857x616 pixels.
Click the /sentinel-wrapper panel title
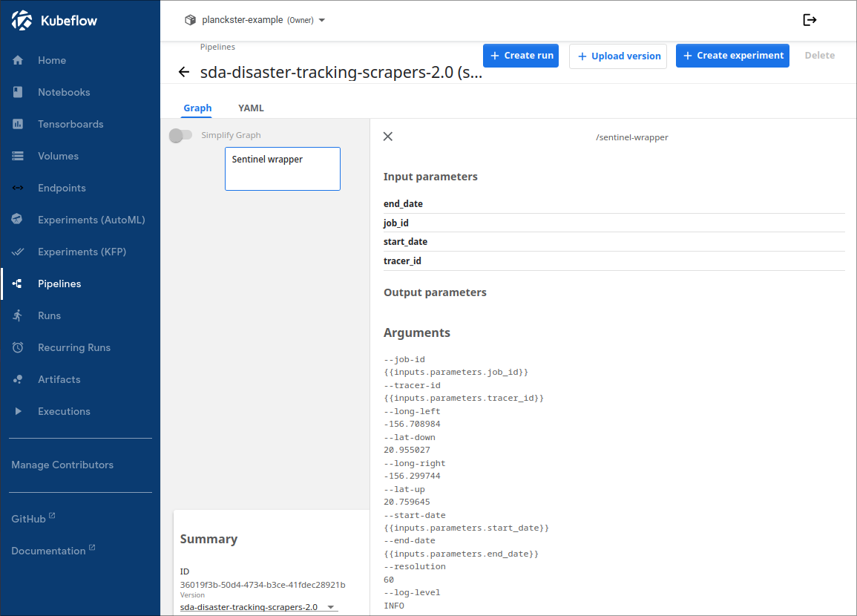632,137
